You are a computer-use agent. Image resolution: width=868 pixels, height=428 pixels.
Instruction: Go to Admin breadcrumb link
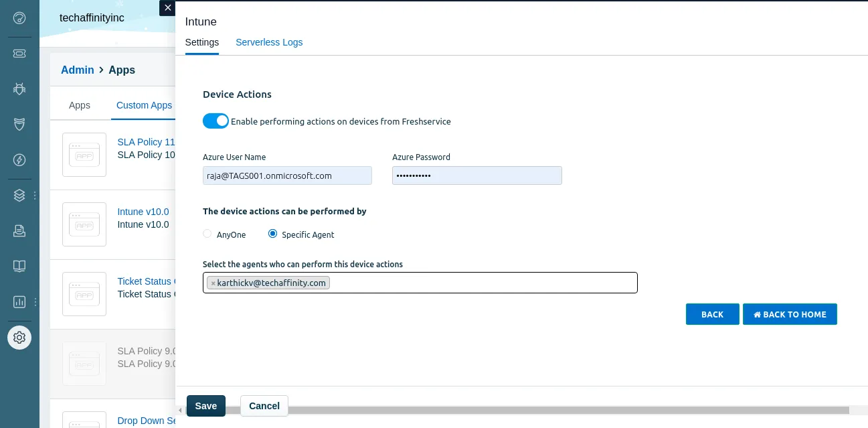tap(78, 70)
